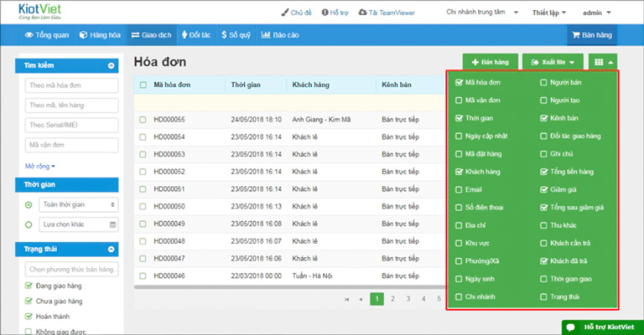Collapse the Tìm kiếm panel arrow icon
This screenshot has height=335, width=644.
click(111, 65)
